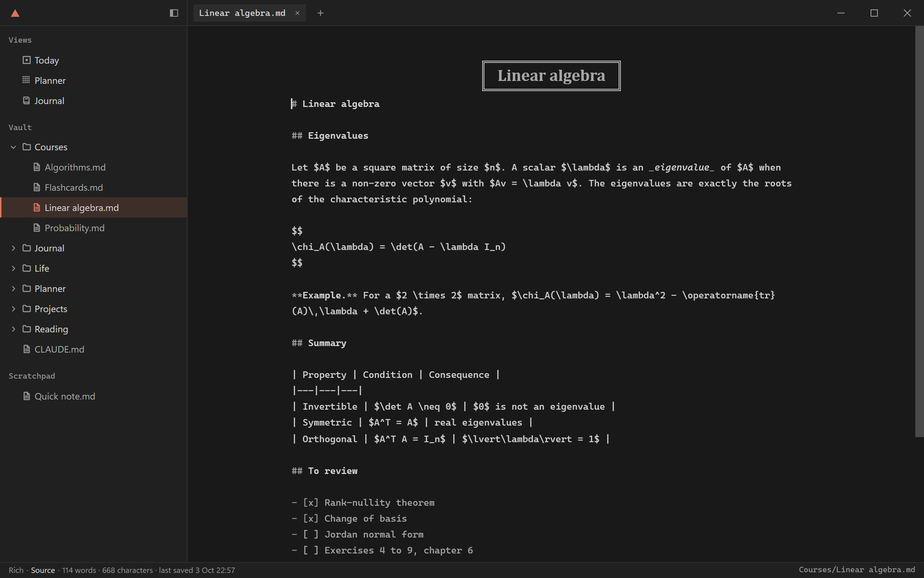Viewport: 924px width, 578px height.
Task: Minimize the application window
Action: pyautogui.click(x=841, y=13)
